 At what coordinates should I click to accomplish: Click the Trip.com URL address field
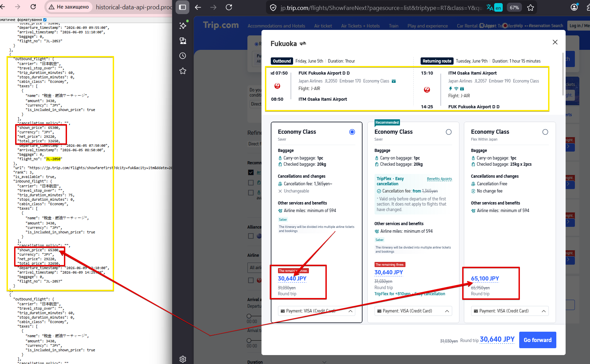click(381, 8)
